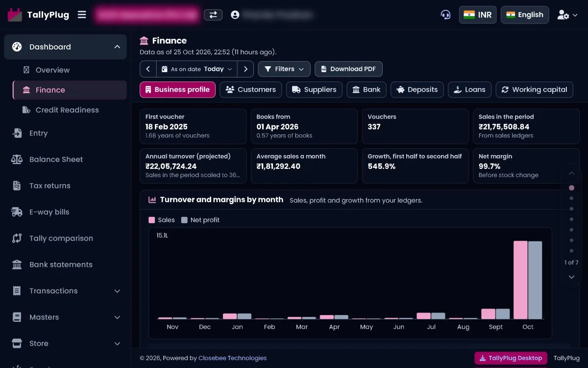Open the Closebee Technologies link
The image size is (588, 368).
pos(233,358)
